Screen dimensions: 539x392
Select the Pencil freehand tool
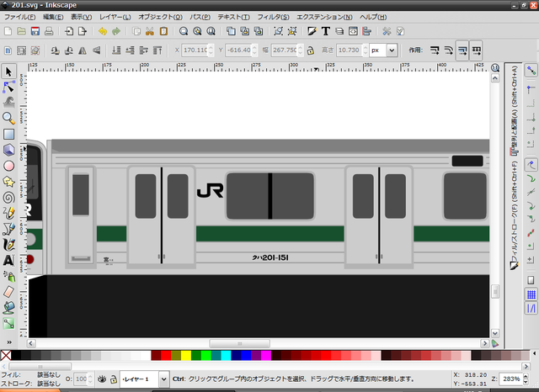(8, 213)
